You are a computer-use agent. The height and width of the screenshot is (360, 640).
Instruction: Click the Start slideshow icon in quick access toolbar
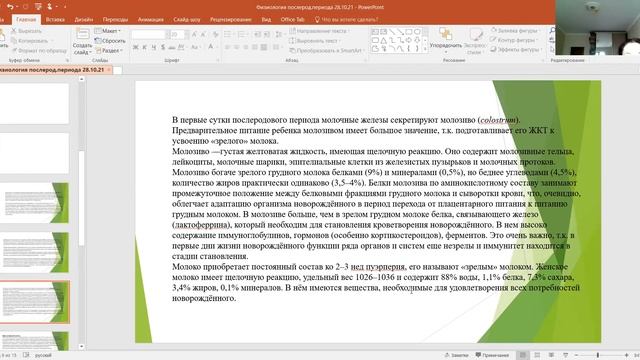[38, 7]
